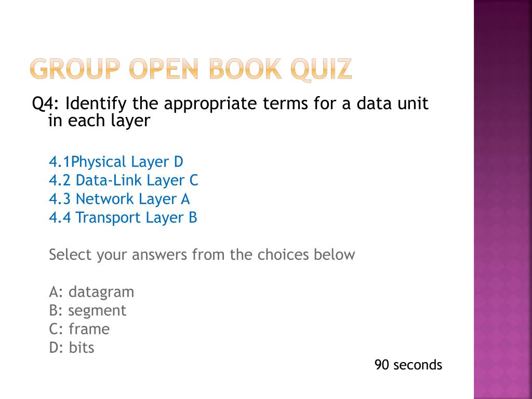
Task: Click the word 'GROUP' in the title
Action: 75,69
